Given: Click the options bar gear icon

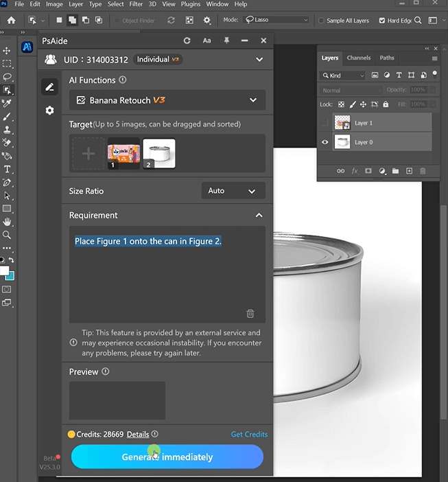Looking at the screenshot, I should tap(207, 21).
